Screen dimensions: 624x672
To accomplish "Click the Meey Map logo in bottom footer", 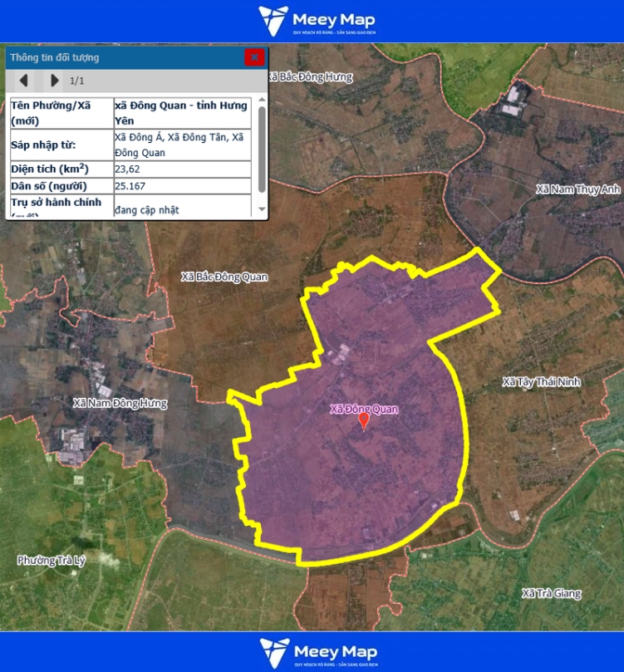I will click(x=316, y=652).
